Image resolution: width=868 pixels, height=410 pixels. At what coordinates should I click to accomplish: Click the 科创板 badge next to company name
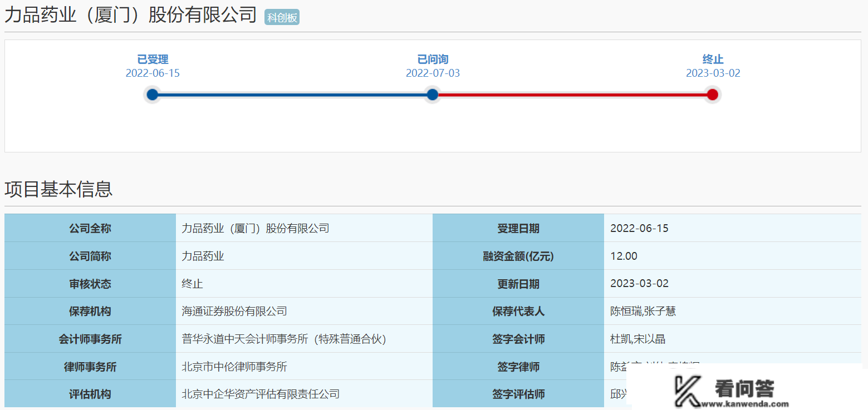(x=282, y=17)
